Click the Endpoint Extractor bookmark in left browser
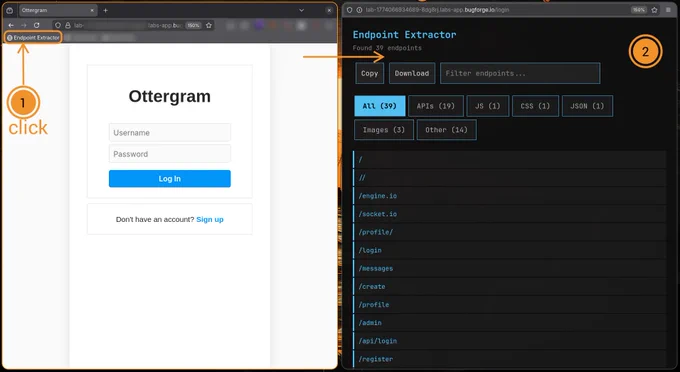Screen dimensions: 680x372 [33, 38]
